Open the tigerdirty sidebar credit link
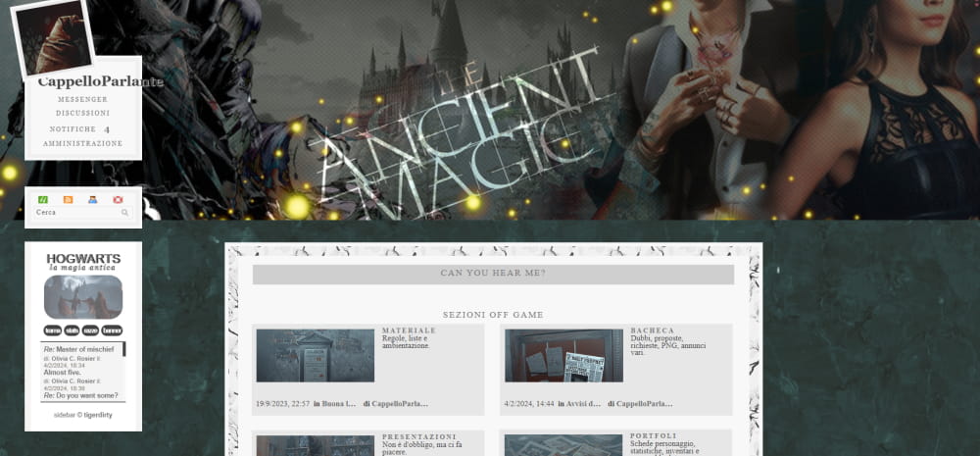Image resolution: width=980 pixels, height=456 pixels. [x=98, y=415]
